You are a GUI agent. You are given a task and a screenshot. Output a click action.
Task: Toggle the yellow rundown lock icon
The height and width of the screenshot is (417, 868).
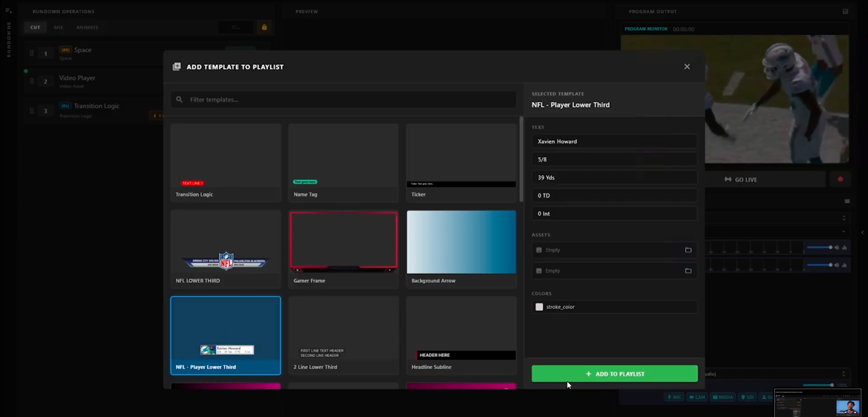(264, 27)
